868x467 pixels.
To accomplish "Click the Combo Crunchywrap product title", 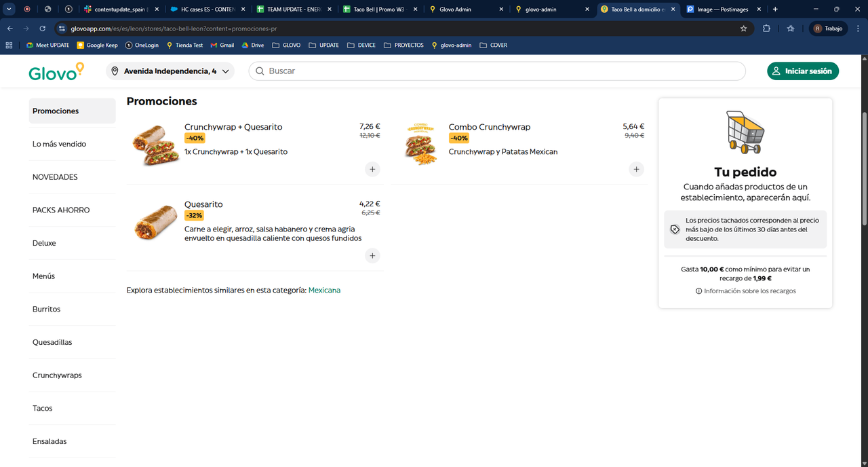I will (490, 127).
